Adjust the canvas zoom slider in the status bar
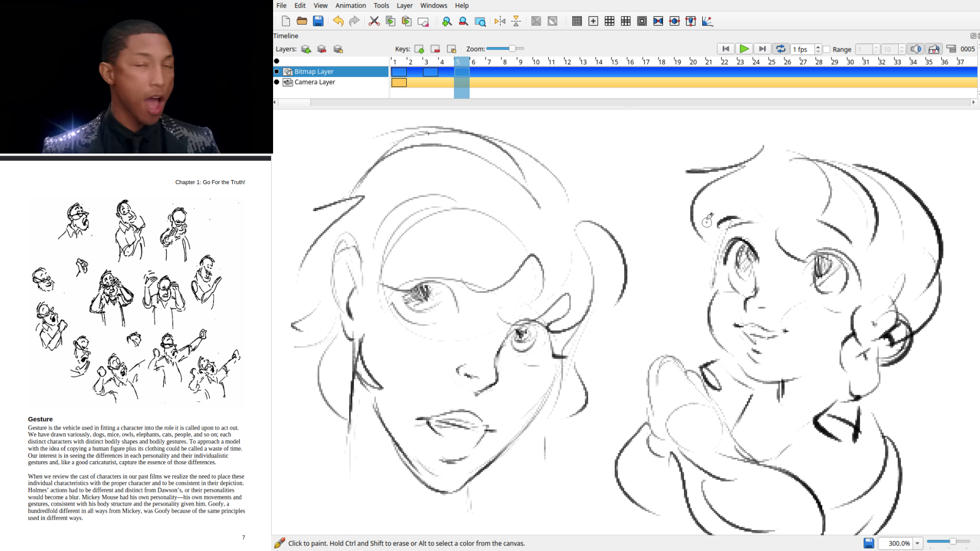 (x=948, y=541)
